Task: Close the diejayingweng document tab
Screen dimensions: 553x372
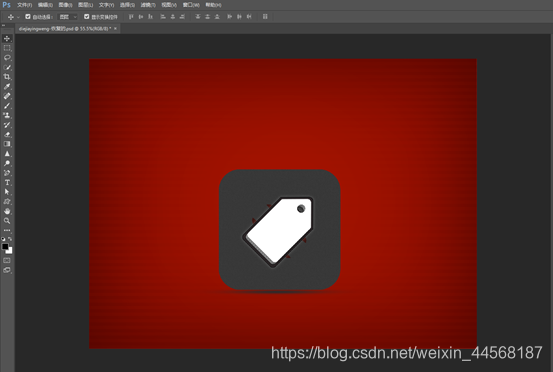Action: (x=115, y=29)
